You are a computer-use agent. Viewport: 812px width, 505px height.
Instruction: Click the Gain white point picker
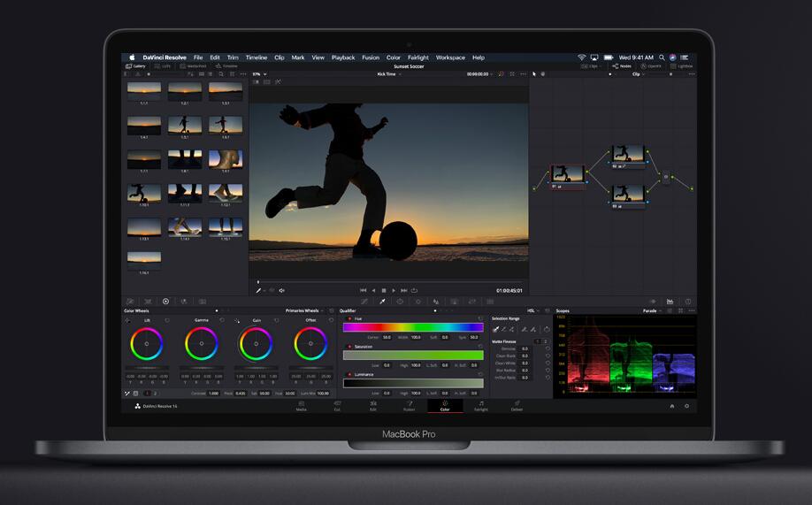click(239, 320)
